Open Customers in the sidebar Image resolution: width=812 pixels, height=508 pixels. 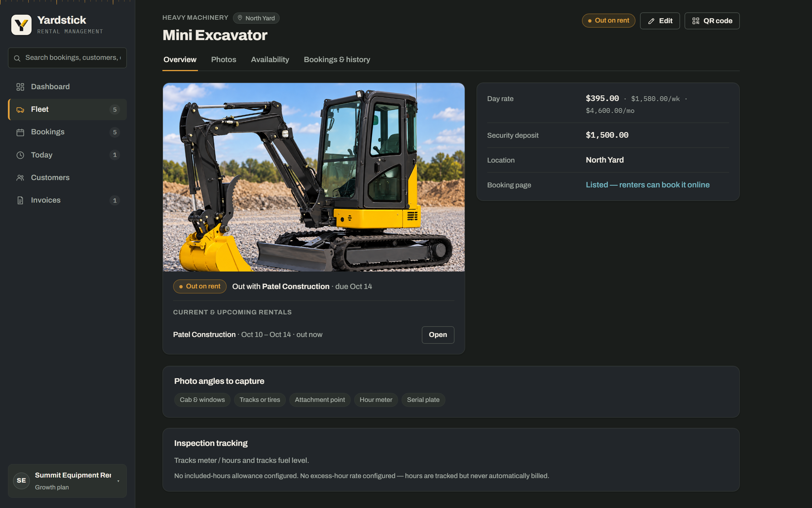point(67,178)
